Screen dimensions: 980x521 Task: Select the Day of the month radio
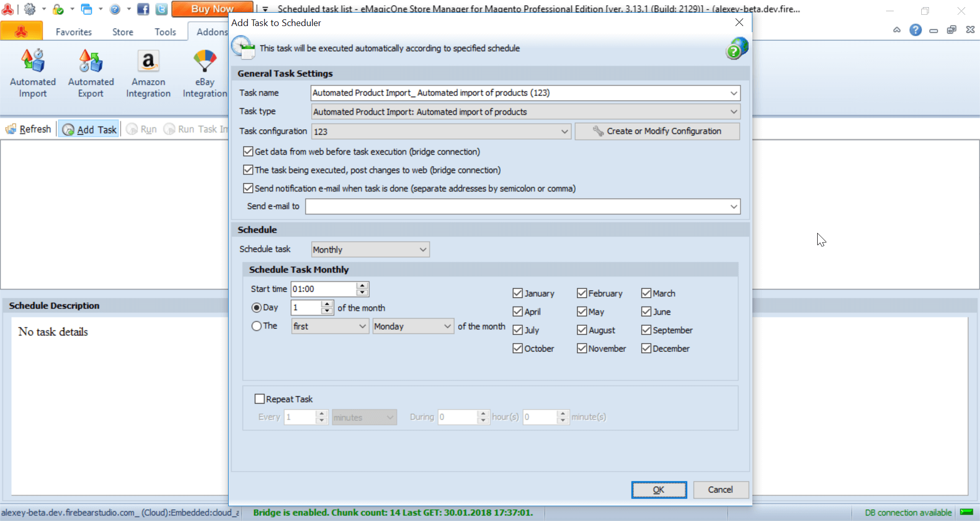(257, 307)
